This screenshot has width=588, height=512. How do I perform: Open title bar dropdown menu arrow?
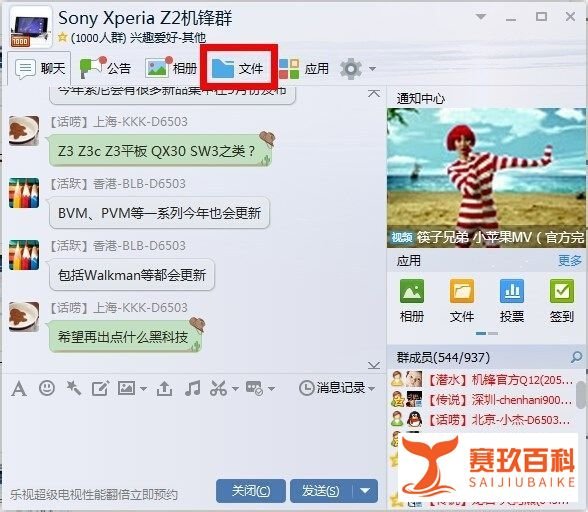click(x=481, y=17)
